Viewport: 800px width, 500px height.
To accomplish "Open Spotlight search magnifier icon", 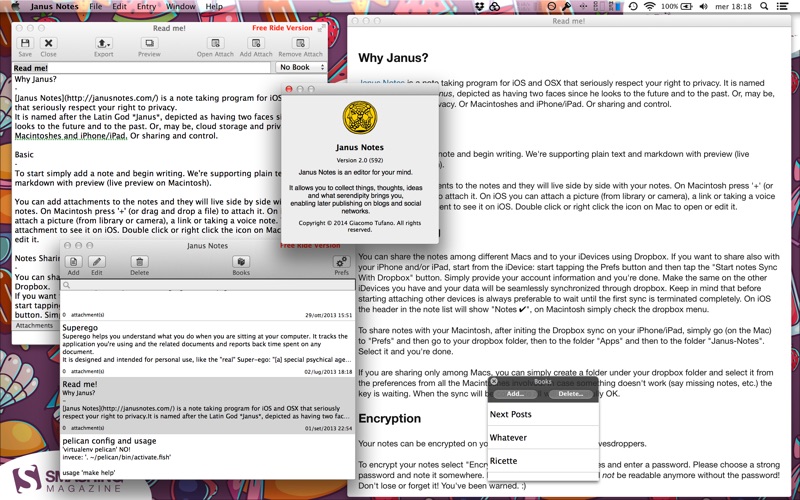I will pyautogui.click(x=764, y=6).
